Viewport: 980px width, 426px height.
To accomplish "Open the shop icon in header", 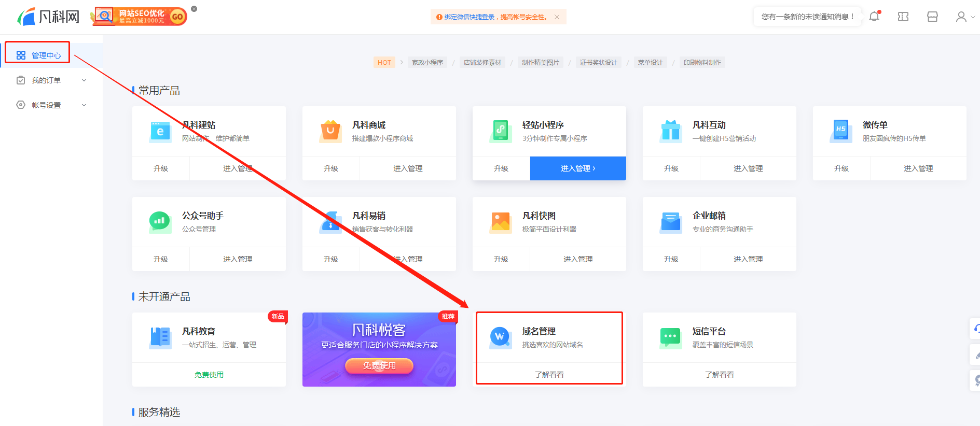I will tap(932, 17).
